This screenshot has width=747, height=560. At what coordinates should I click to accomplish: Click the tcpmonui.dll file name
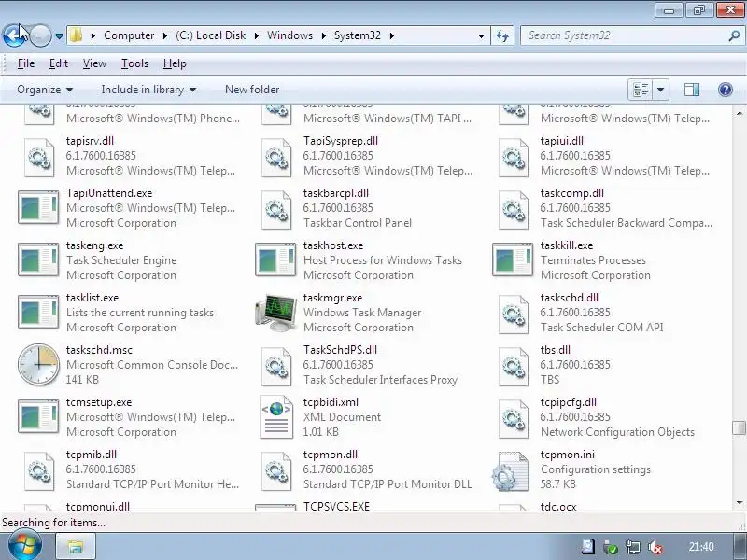pyautogui.click(x=98, y=507)
